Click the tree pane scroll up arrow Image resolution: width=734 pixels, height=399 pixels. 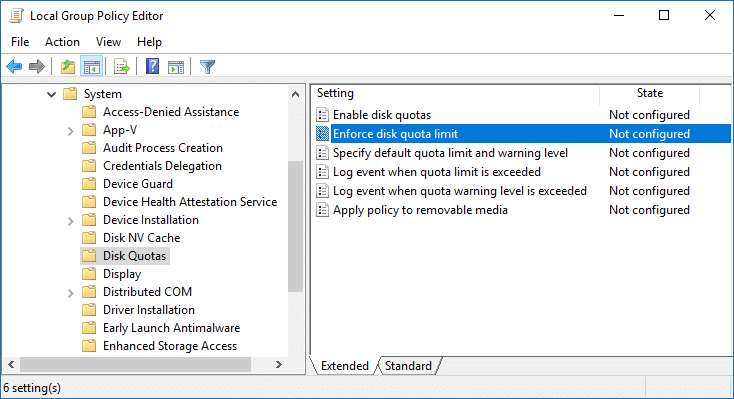pyautogui.click(x=295, y=94)
